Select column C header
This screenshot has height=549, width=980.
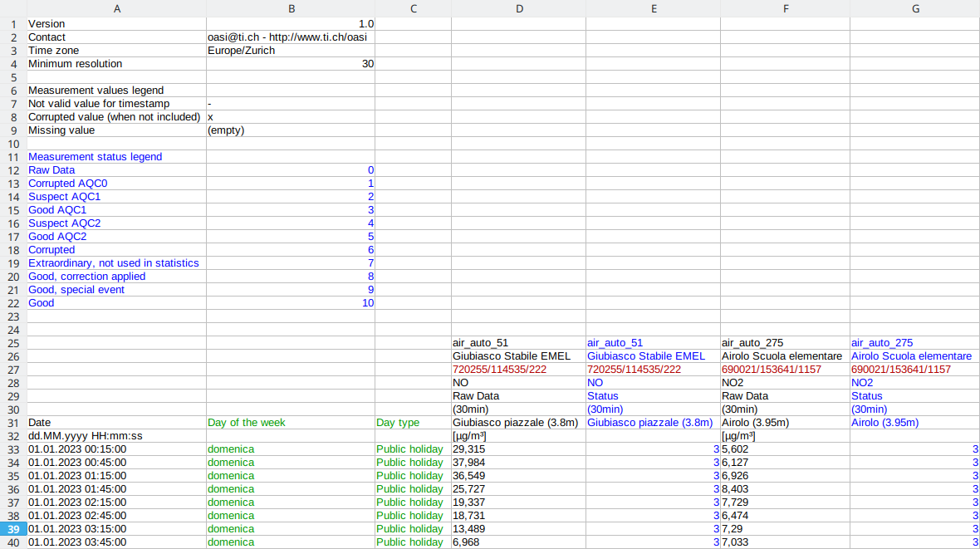(413, 8)
